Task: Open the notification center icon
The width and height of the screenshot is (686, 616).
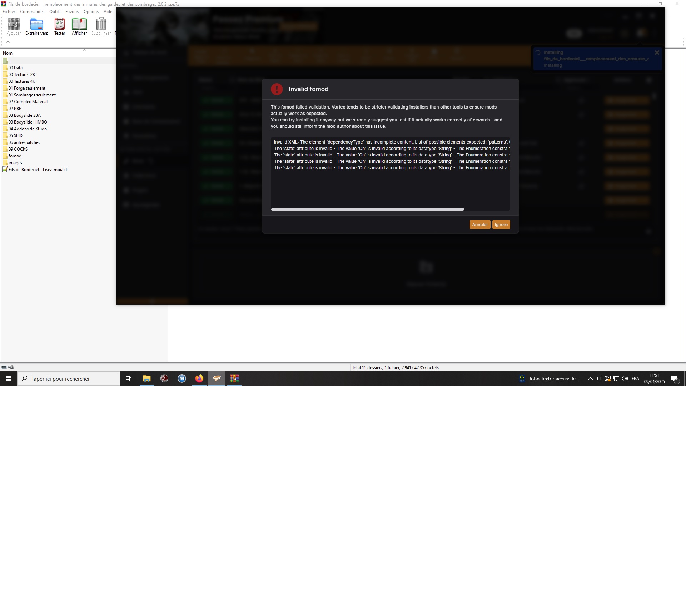Action: (x=675, y=379)
